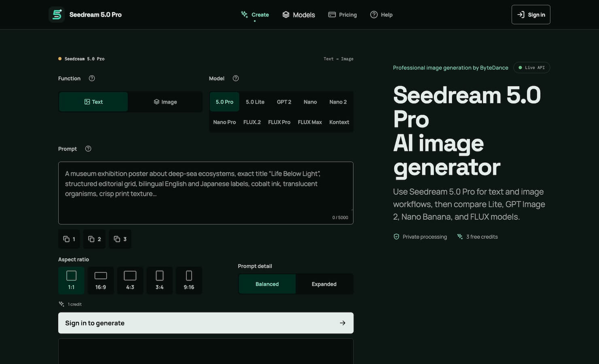Click the Seedream green S logo icon
This screenshot has height=364, width=599.
click(x=57, y=15)
